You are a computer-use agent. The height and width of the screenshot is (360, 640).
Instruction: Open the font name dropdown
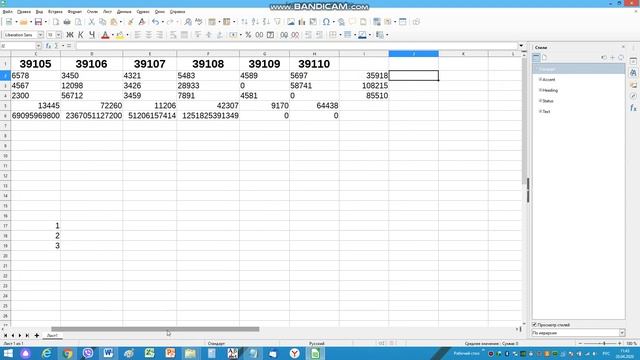pyautogui.click(x=40, y=35)
